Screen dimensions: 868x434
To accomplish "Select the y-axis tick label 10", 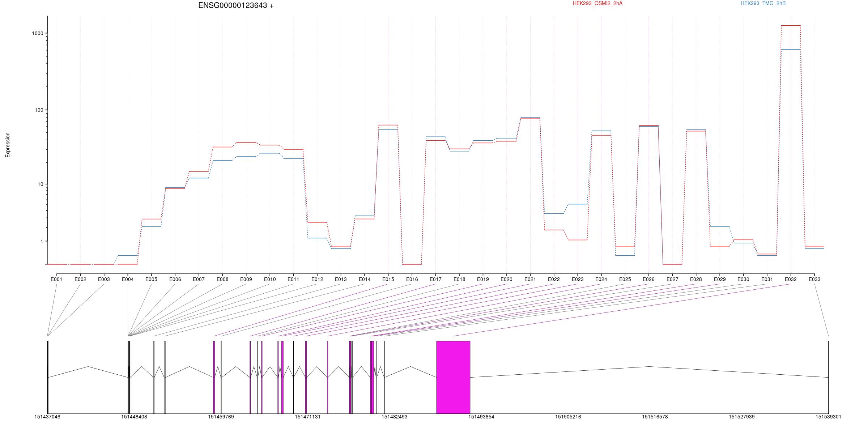I will tap(41, 184).
